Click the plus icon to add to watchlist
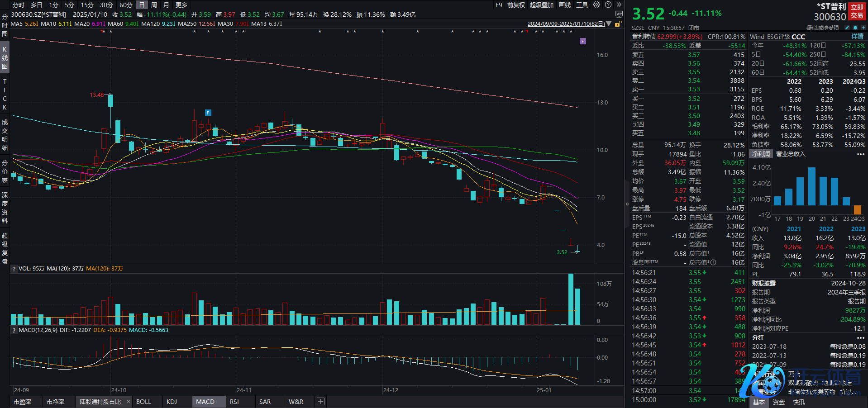This screenshot has height=408, width=868. pyautogui.click(x=863, y=28)
